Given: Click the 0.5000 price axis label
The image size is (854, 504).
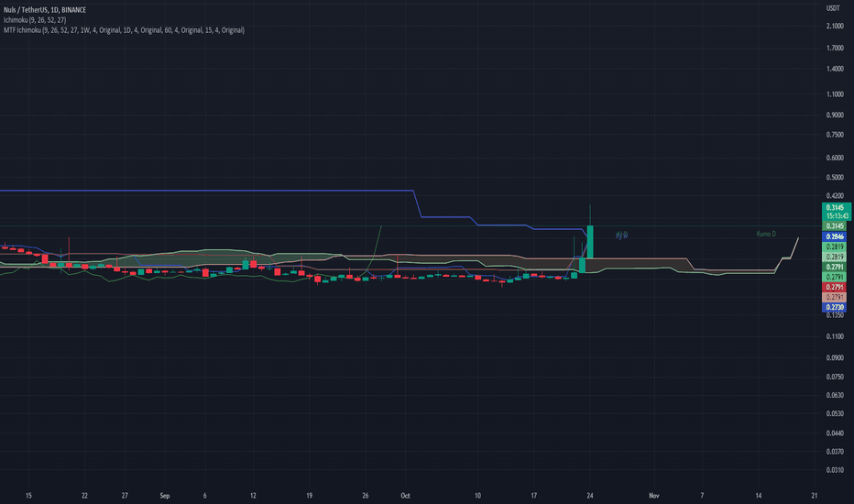Looking at the screenshot, I should click(835, 177).
